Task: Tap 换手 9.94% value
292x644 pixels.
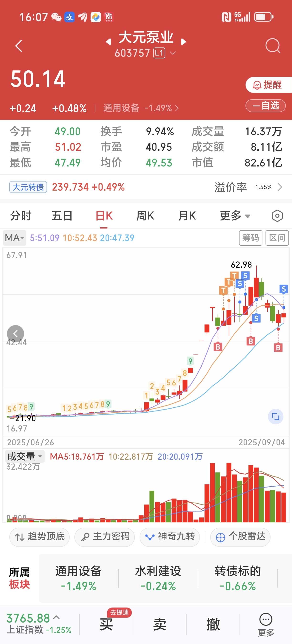Action: pos(160,131)
